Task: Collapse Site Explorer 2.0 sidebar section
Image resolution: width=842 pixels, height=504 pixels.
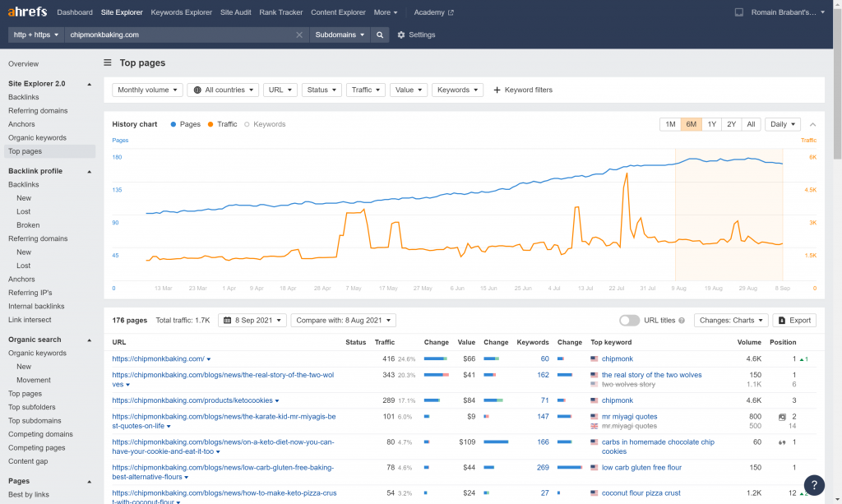Action: 89,84
